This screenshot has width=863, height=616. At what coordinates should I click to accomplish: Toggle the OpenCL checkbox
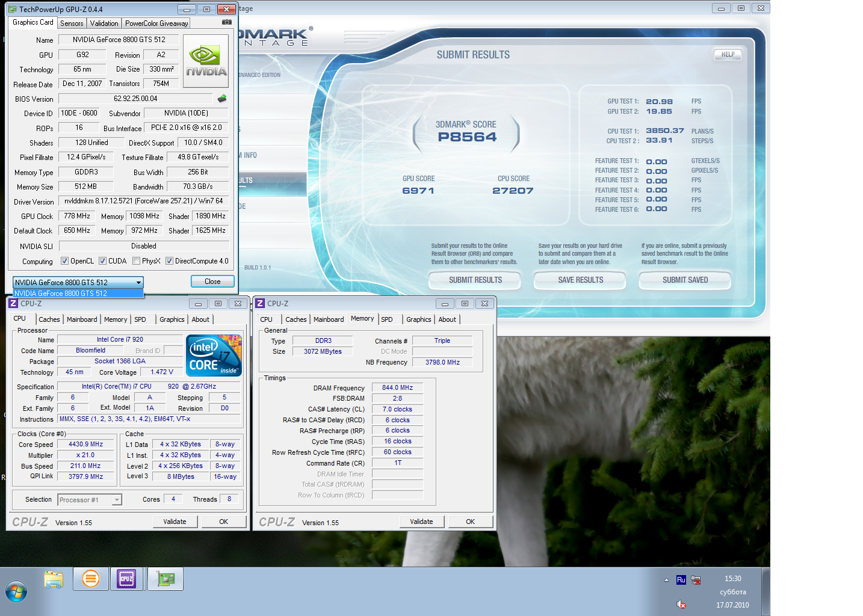(65, 261)
